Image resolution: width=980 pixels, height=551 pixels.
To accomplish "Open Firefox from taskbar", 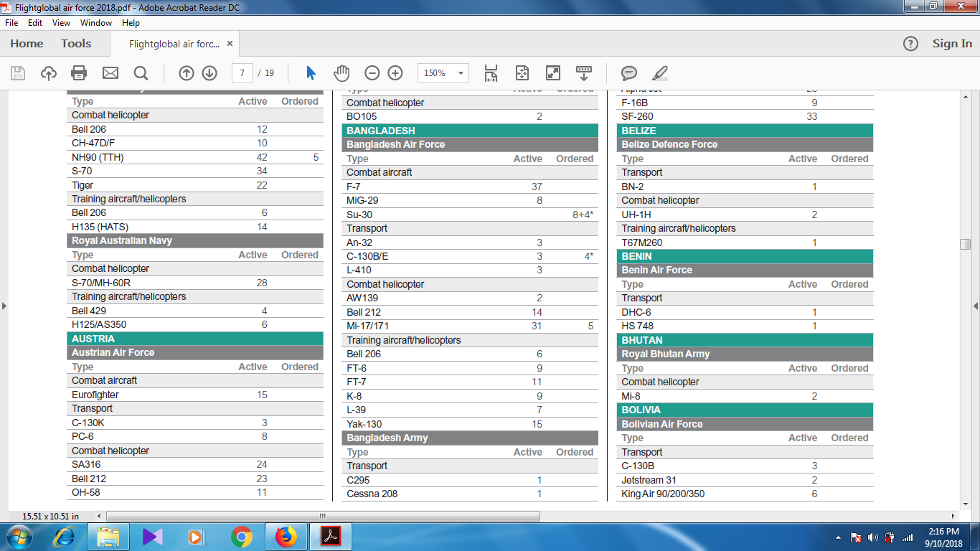I will pos(286,537).
